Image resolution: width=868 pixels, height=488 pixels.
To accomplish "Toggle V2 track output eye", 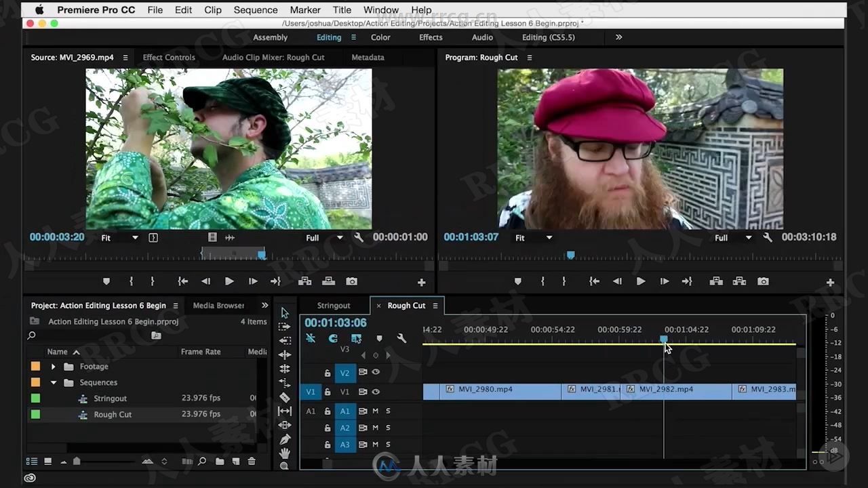I will (376, 372).
